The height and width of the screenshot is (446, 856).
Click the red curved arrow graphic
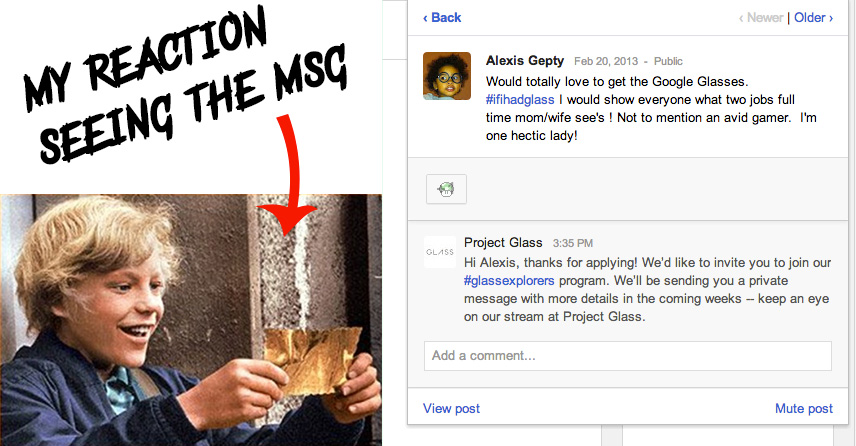(x=288, y=176)
